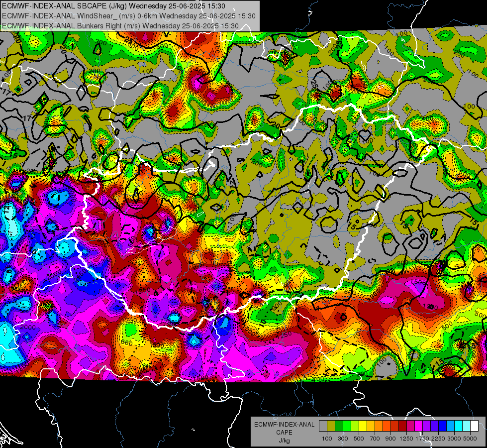Click the legend value 1250
Viewport: 487px width, 448px height.
coord(406,439)
